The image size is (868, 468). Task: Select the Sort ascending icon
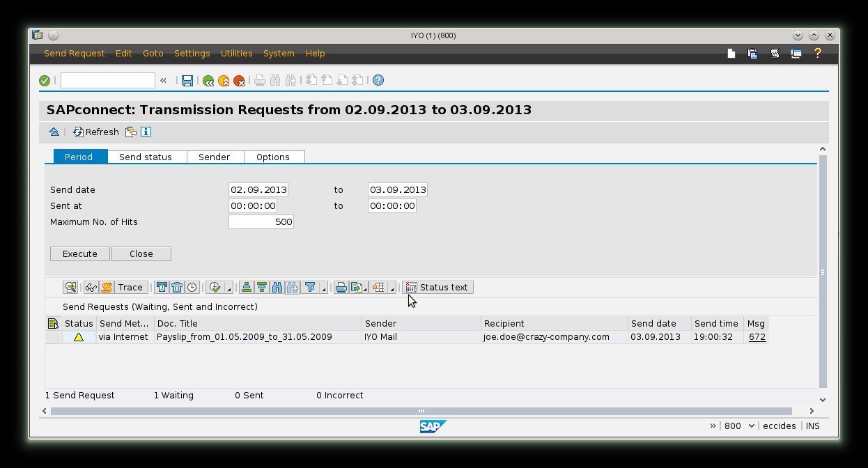coord(245,287)
